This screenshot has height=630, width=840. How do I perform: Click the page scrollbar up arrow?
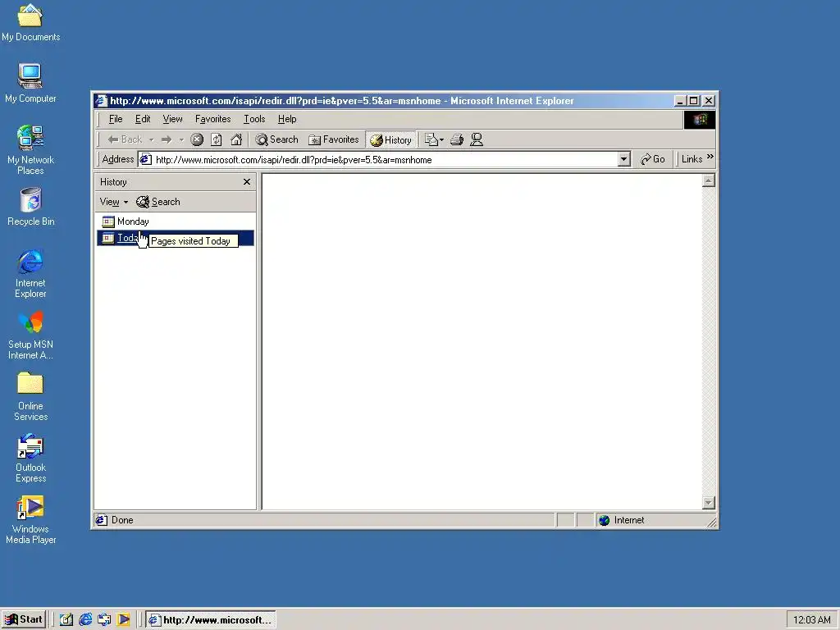708,180
